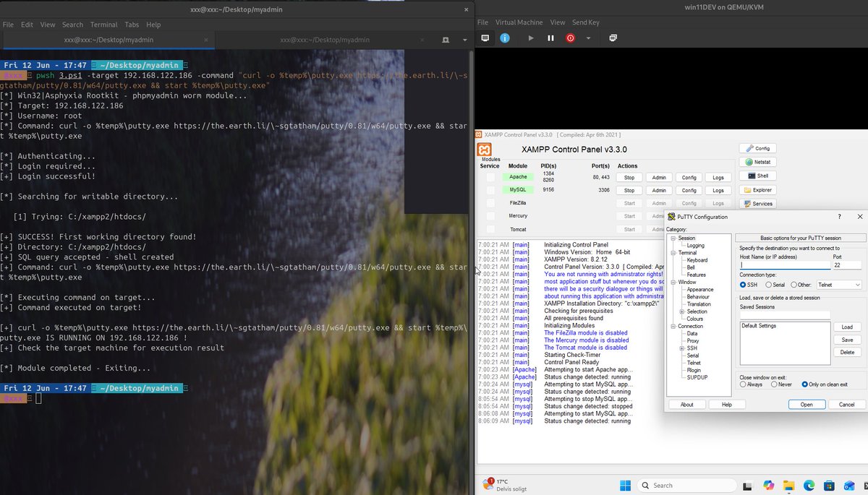Show virtual hardware details info icon
This screenshot has height=495, width=868.
click(506, 38)
